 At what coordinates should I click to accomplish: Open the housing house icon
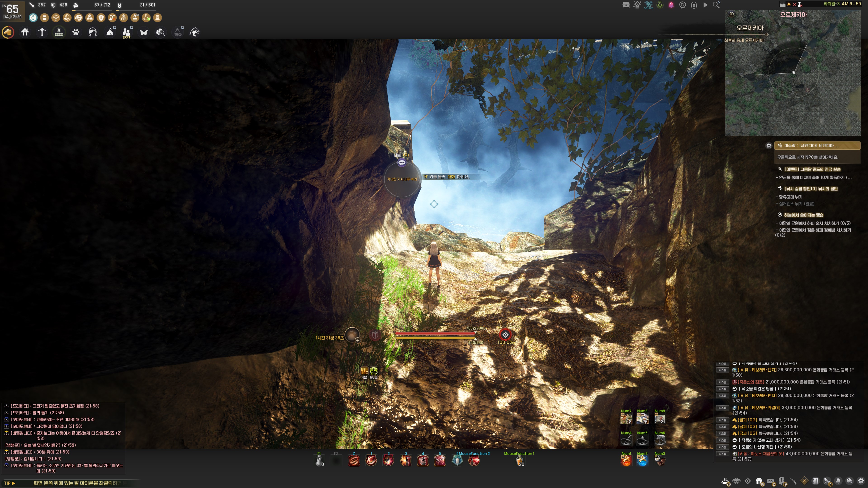coord(25,32)
